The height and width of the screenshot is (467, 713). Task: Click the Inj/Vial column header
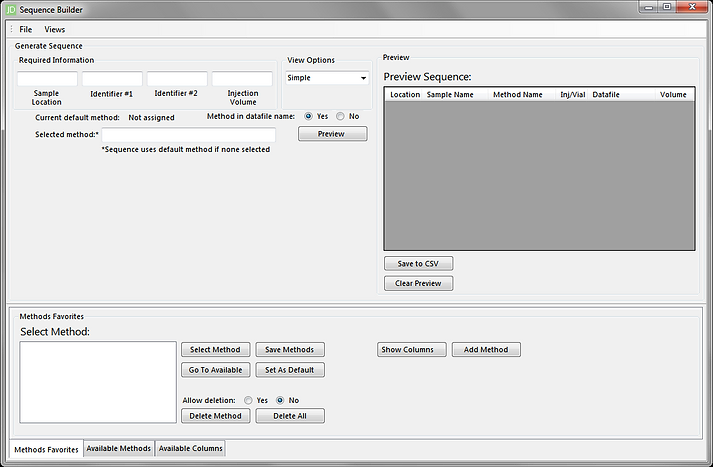572,95
